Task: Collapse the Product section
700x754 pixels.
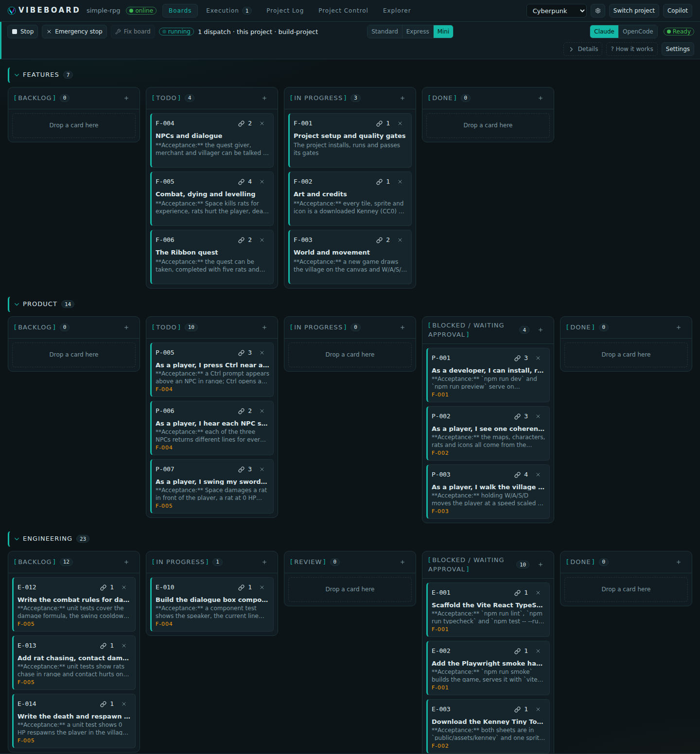Action: point(17,304)
